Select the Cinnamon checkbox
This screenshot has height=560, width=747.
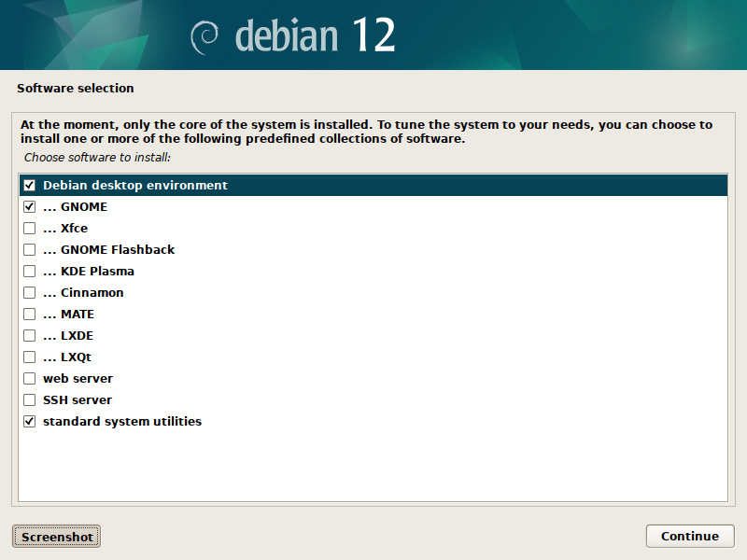pos(30,292)
